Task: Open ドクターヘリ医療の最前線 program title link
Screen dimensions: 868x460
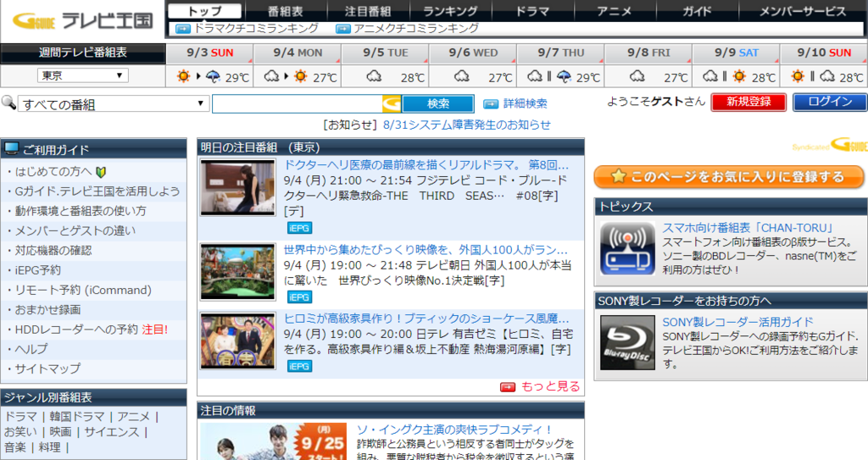Action: pyautogui.click(x=426, y=165)
